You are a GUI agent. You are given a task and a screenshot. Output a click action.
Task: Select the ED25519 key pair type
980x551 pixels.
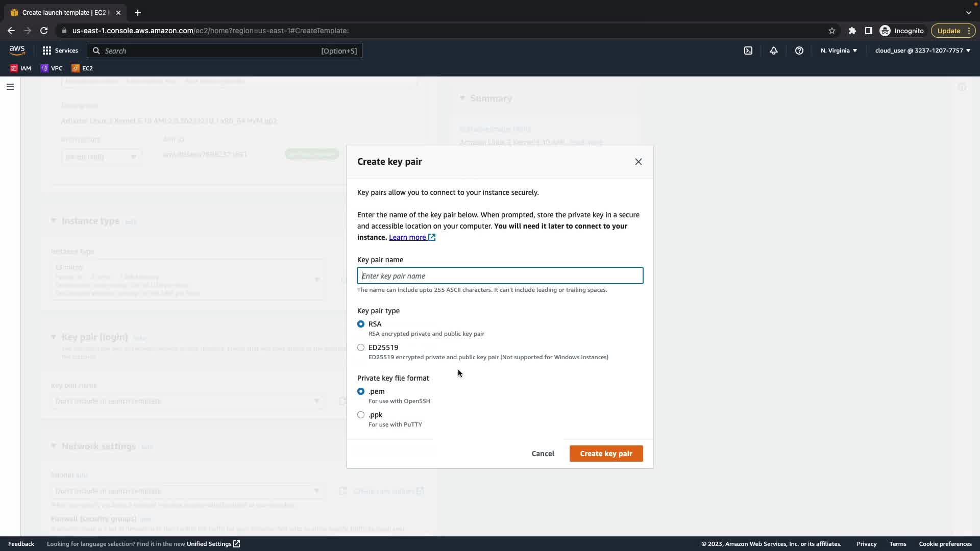[361, 347]
